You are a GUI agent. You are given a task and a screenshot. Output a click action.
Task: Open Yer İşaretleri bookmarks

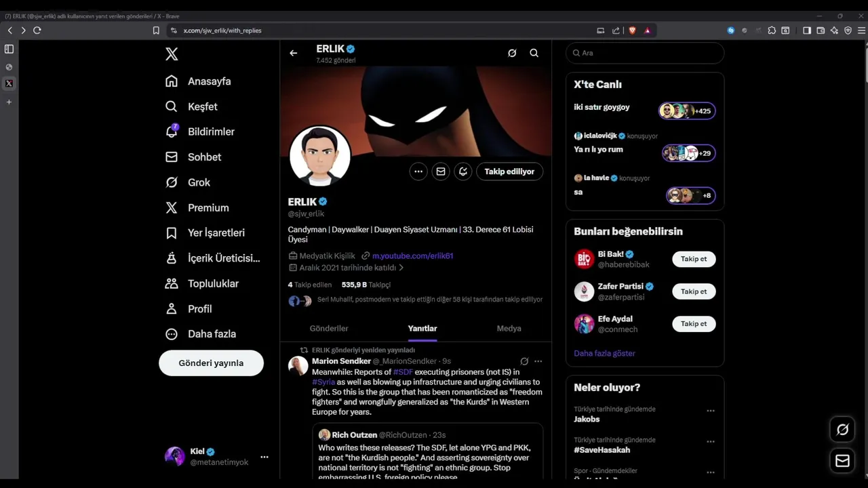(205, 232)
